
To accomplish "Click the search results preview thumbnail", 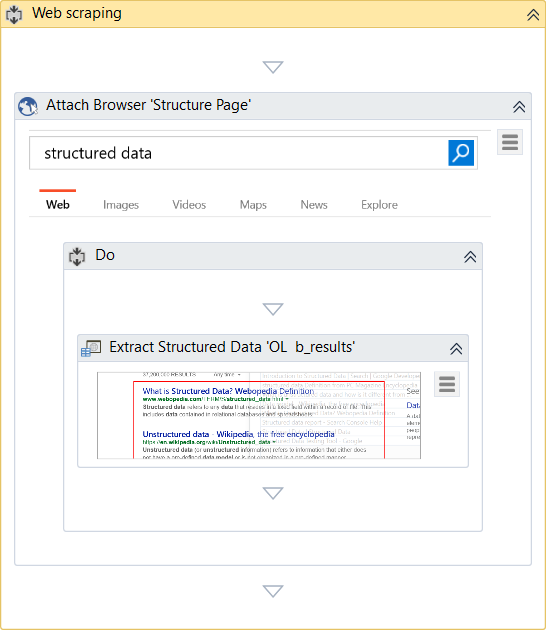I will click(259, 415).
